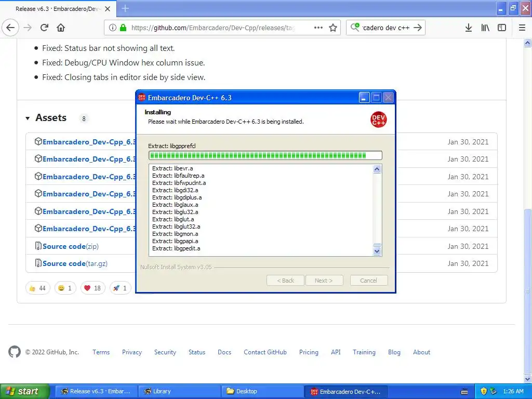Reload the GitHub release page
The width and height of the screenshot is (532, 399).
[44, 28]
